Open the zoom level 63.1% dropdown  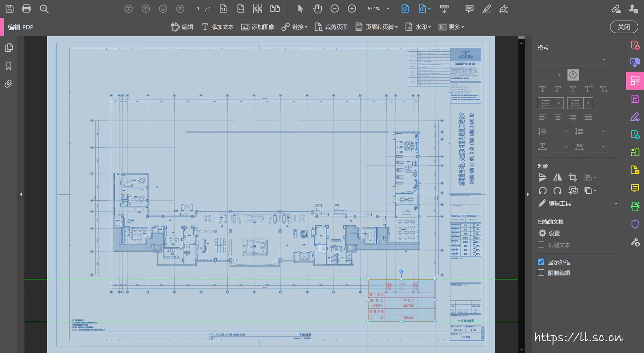(388, 9)
